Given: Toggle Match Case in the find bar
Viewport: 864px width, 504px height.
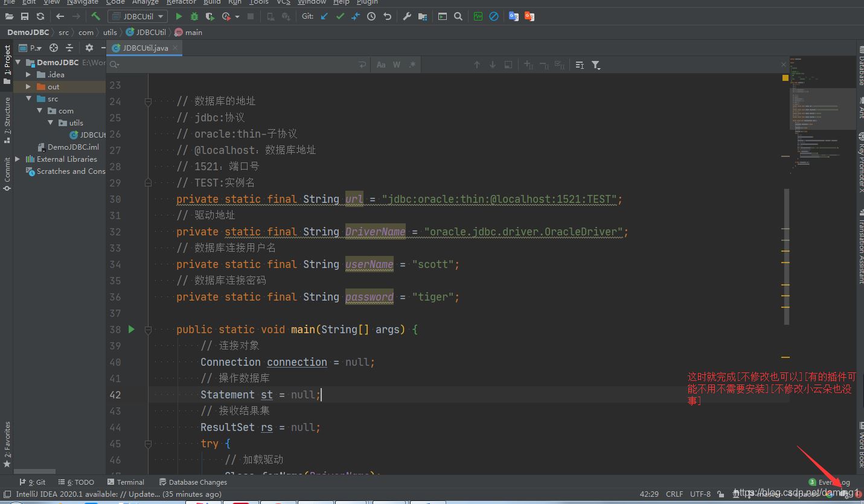Looking at the screenshot, I should 381,65.
